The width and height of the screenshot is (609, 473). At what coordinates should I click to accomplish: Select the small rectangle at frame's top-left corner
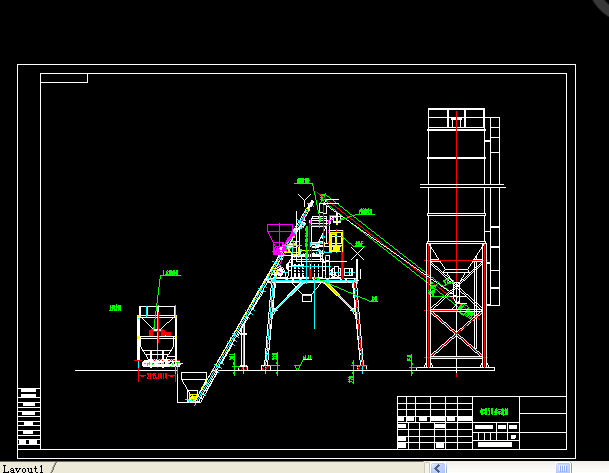(x=64, y=78)
